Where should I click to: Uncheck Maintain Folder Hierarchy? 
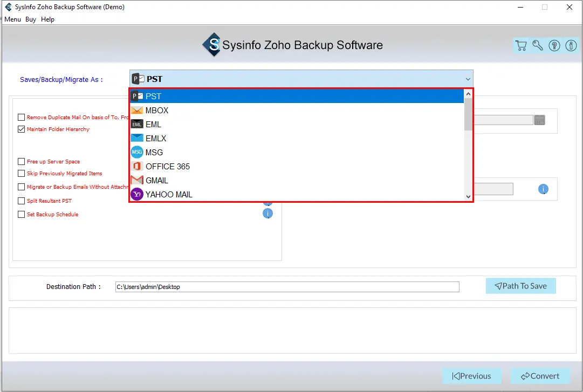pyautogui.click(x=21, y=129)
